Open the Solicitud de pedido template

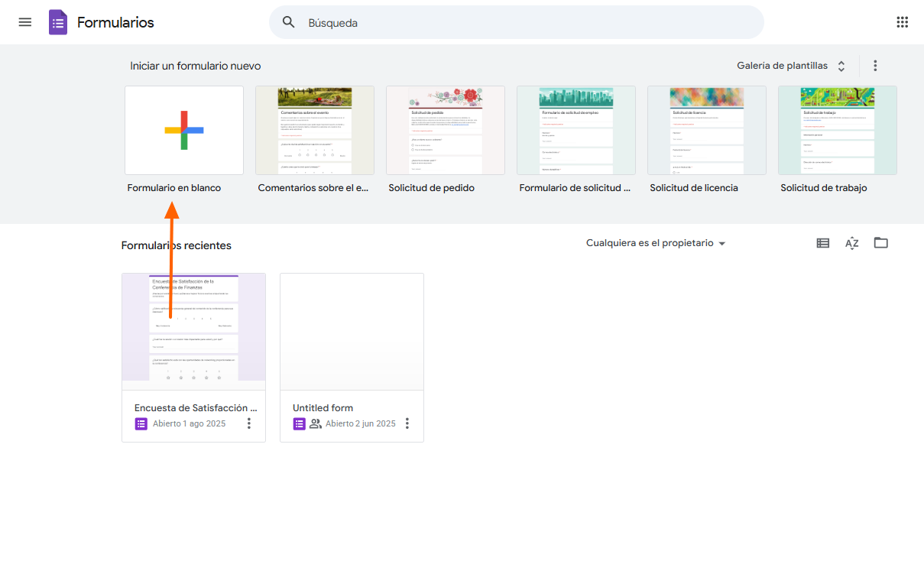pyautogui.click(x=445, y=130)
